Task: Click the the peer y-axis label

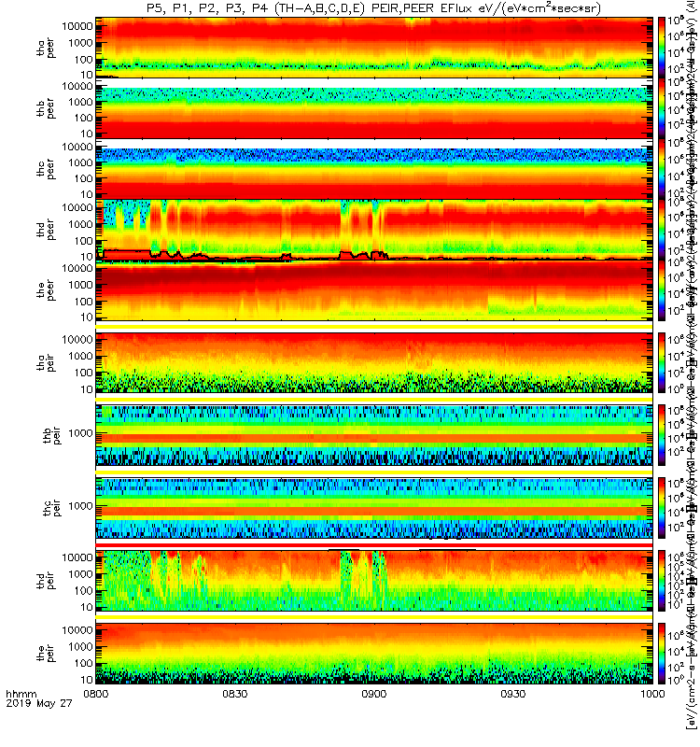Action: [46, 290]
